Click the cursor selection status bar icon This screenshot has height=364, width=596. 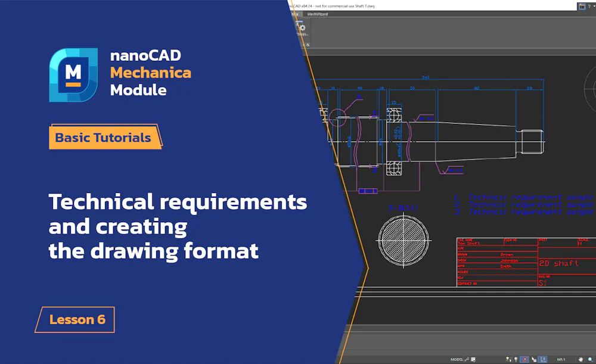click(x=533, y=359)
